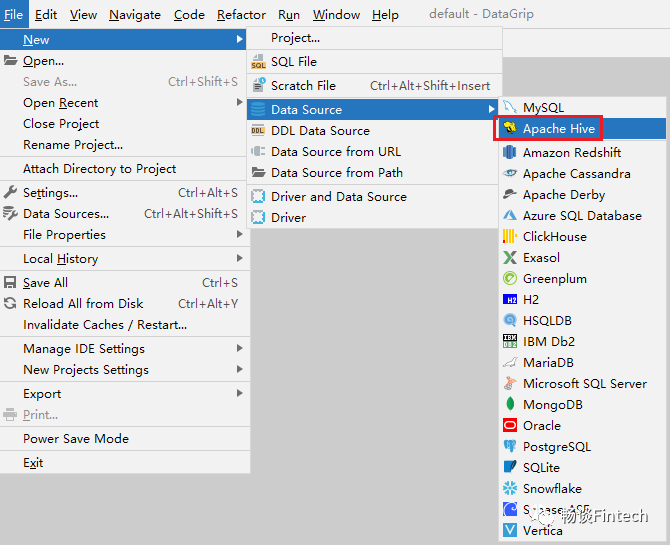Viewport: 670px width, 545px height.
Task: Click the Reload All from Disk icon
Action: [x=10, y=303]
